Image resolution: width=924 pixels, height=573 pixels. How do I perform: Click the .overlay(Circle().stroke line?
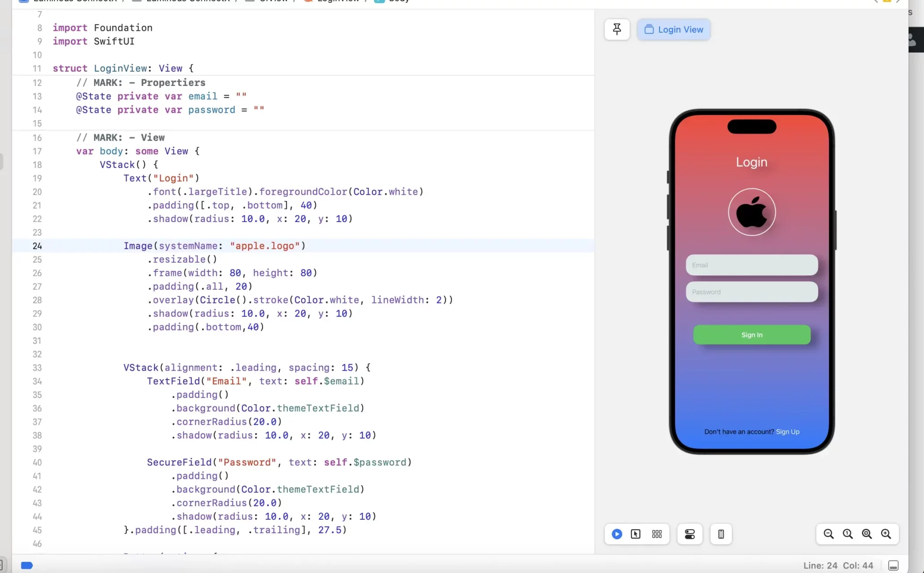[300, 300]
